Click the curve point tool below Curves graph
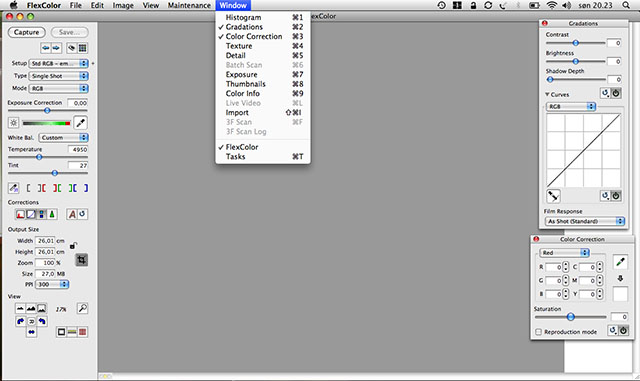This screenshot has height=381, width=640. point(553,196)
